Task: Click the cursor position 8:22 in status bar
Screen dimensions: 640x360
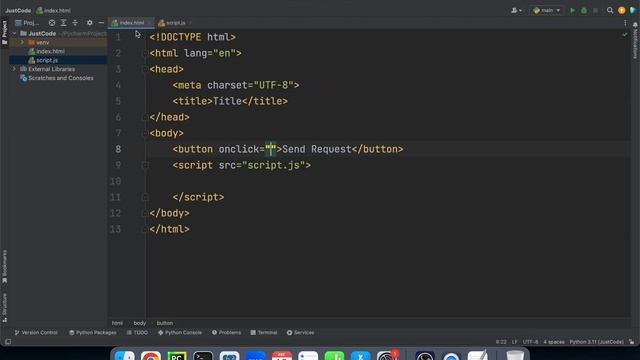Action: point(501,342)
